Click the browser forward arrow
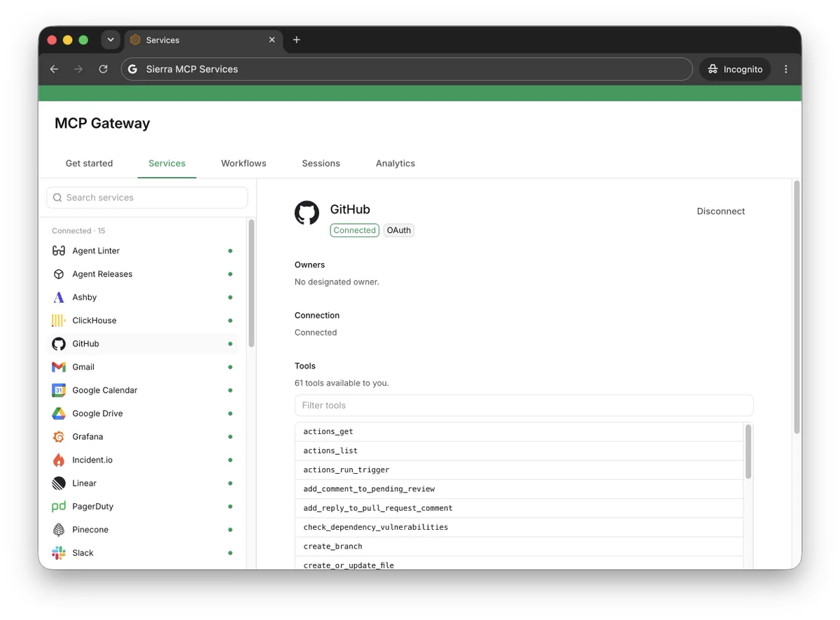The image size is (840, 620). tap(78, 69)
